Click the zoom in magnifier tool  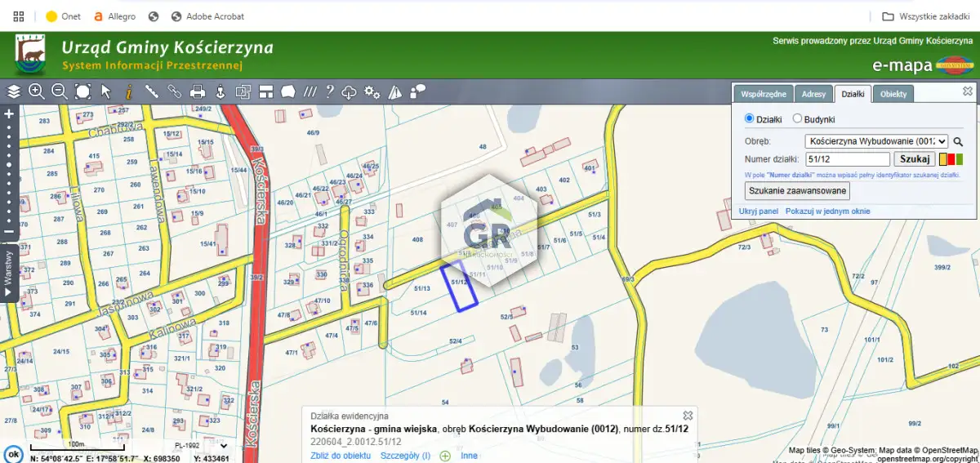[37, 91]
